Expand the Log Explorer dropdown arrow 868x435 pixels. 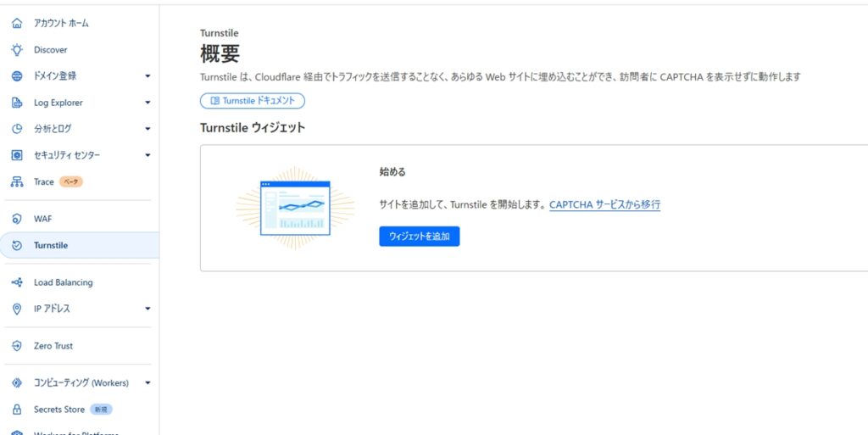147,103
